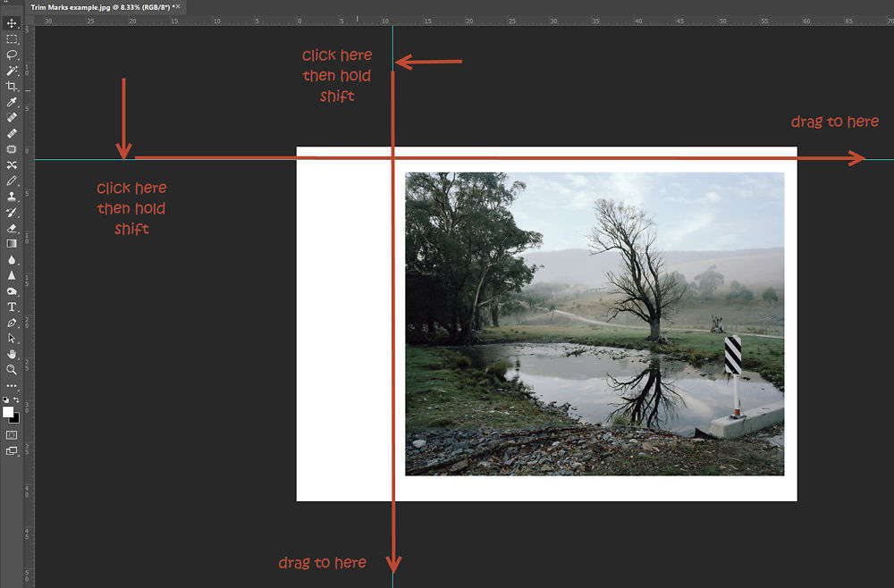The height and width of the screenshot is (588, 894).
Task: Select the Gradient tool
Action: click(12, 244)
